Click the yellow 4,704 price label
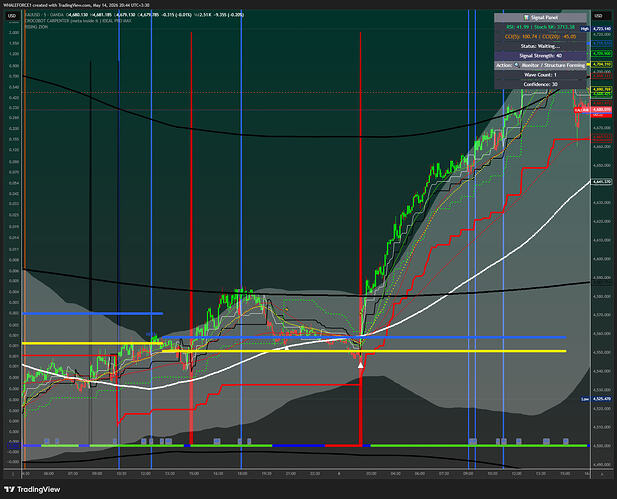The image size is (617, 499). point(602,64)
